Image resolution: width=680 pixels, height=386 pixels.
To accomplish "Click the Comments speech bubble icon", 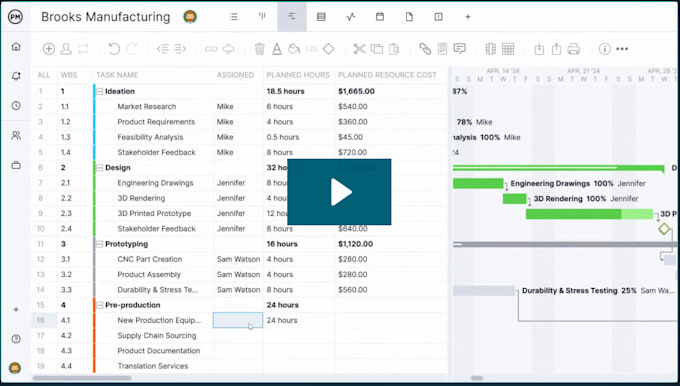I will point(460,49).
